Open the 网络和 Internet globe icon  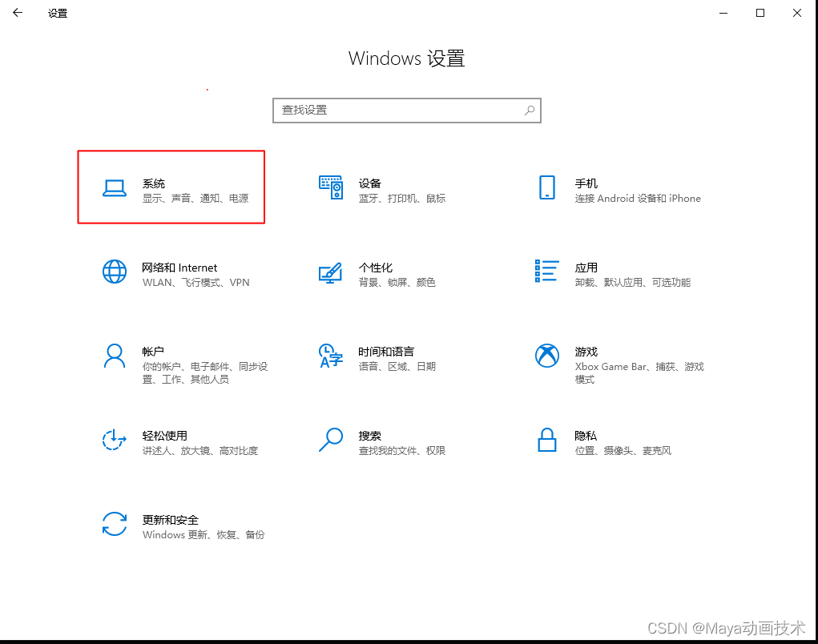[x=115, y=272]
